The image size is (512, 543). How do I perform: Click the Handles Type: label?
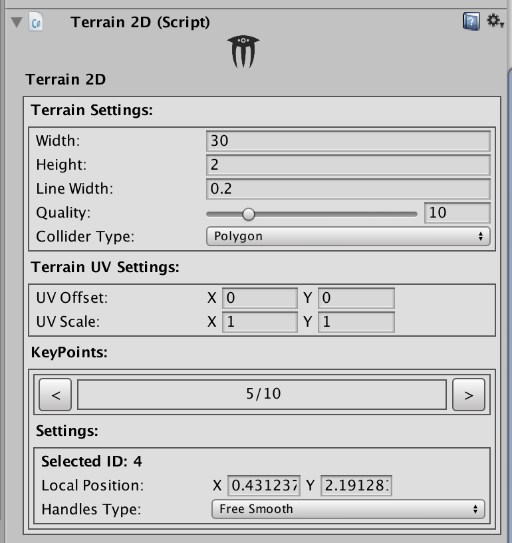(91, 509)
